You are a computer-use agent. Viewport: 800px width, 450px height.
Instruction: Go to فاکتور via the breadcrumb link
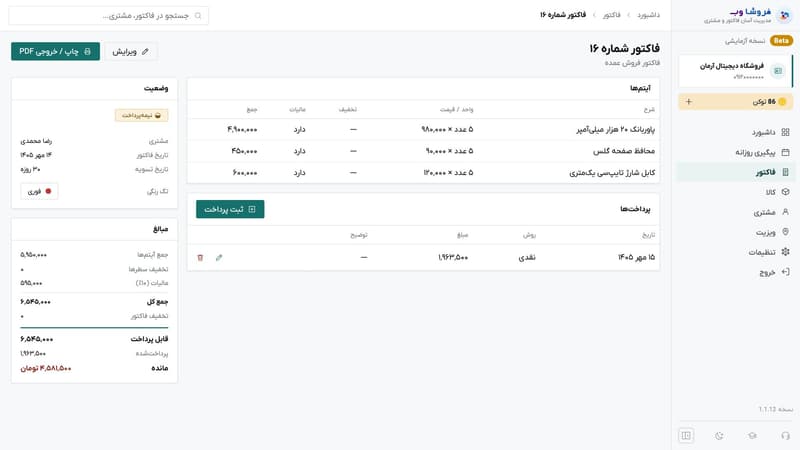611,15
